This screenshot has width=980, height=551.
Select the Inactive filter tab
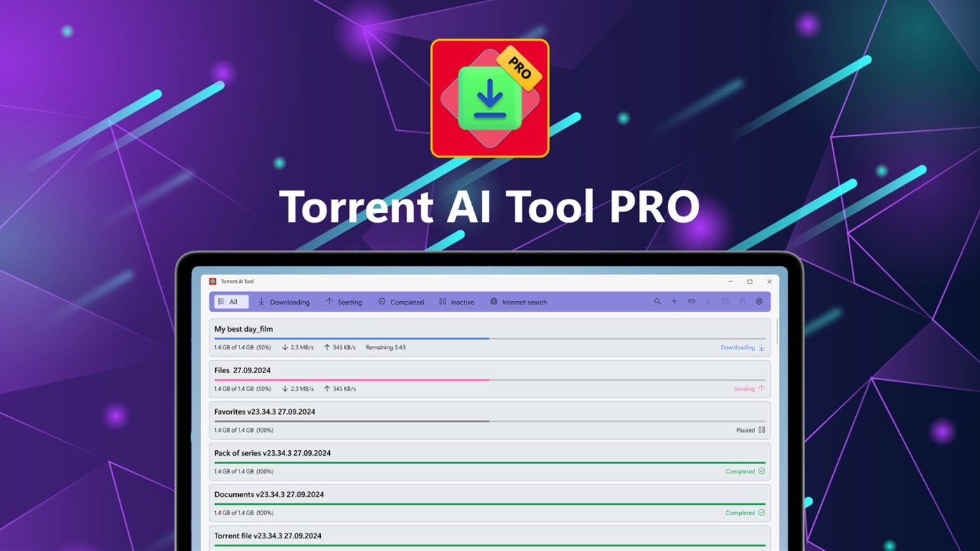(x=457, y=302)
